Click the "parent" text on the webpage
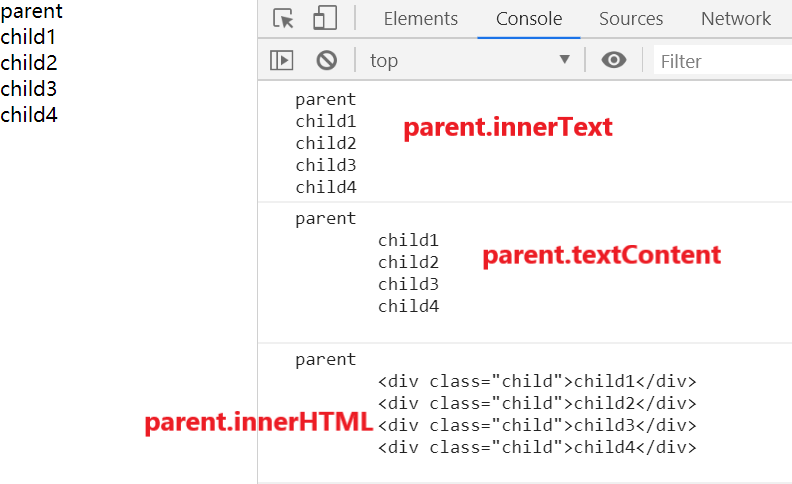This screenshot has width=792, height=484. 31,12
